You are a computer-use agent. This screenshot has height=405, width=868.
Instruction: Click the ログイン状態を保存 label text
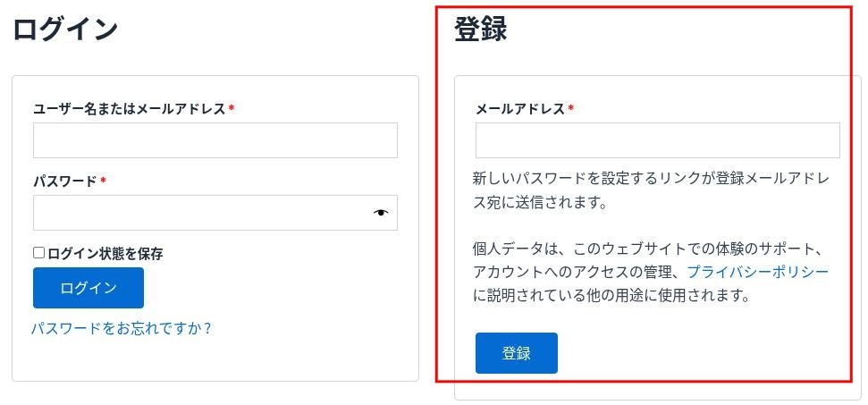[105, 254]
